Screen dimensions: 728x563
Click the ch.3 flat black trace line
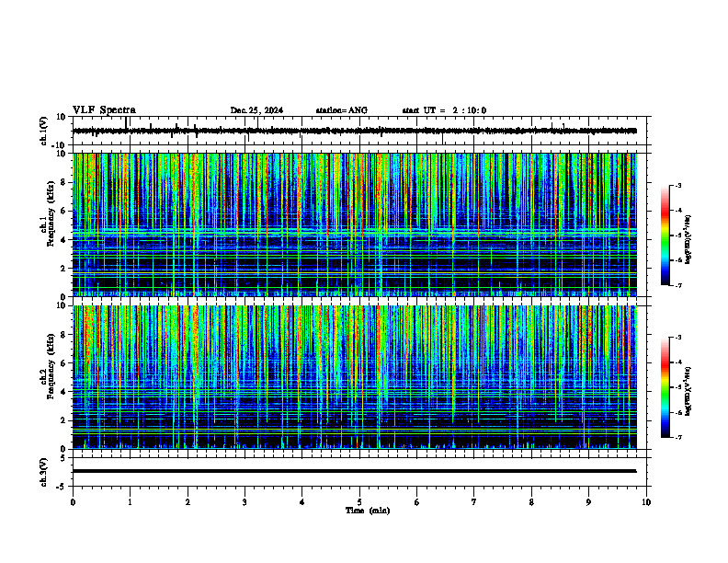pyautogui.click(x=354, y=471)
